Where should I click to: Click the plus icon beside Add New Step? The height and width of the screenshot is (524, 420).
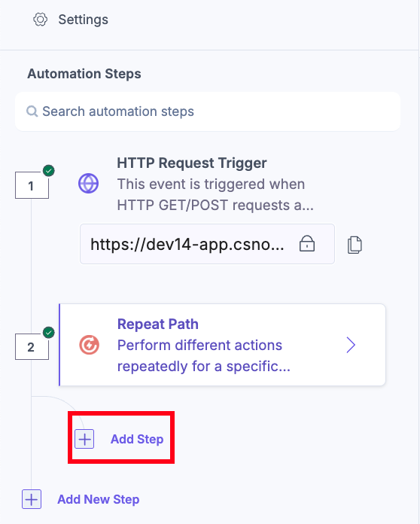[32, 499]
